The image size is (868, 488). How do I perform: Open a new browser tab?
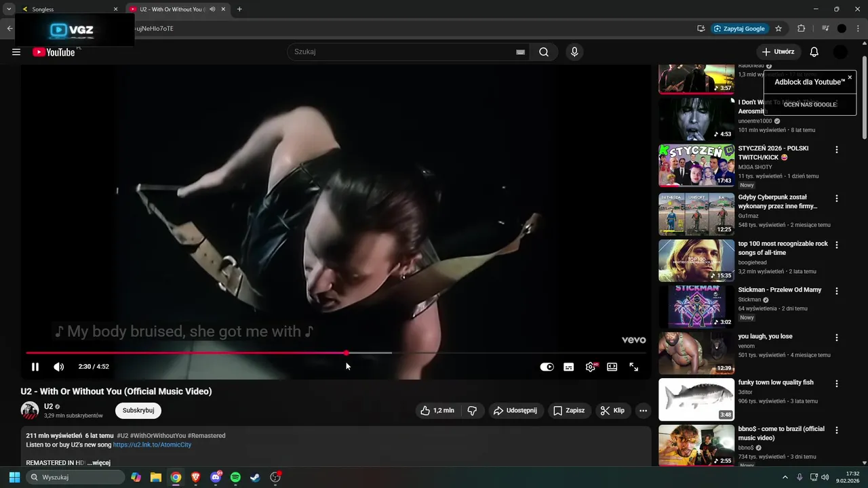[x=239, y=9]
